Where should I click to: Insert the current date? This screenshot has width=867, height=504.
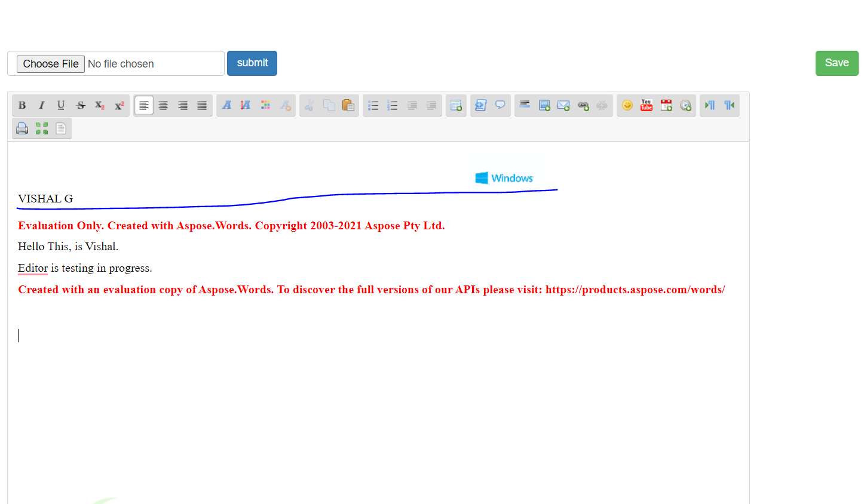point(666,106)
